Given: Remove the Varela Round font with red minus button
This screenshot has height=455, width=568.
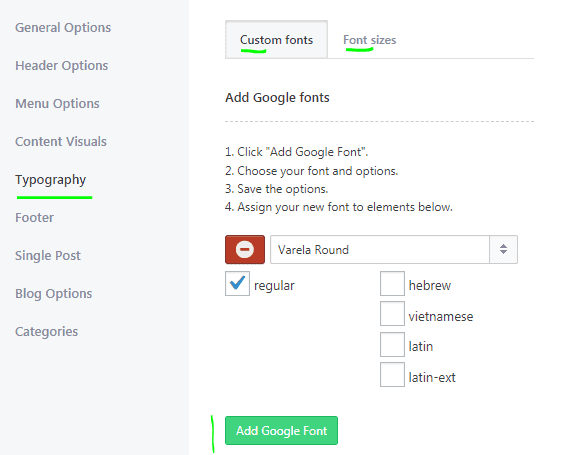Looking at the screenshot, I should (x=245, y=250).
